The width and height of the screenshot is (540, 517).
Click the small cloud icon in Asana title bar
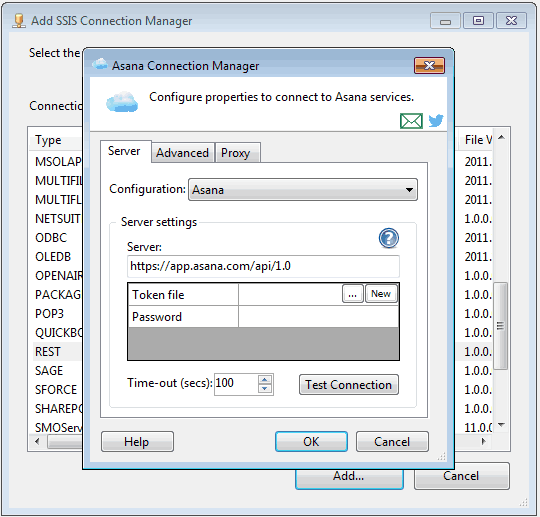[100, 64]
